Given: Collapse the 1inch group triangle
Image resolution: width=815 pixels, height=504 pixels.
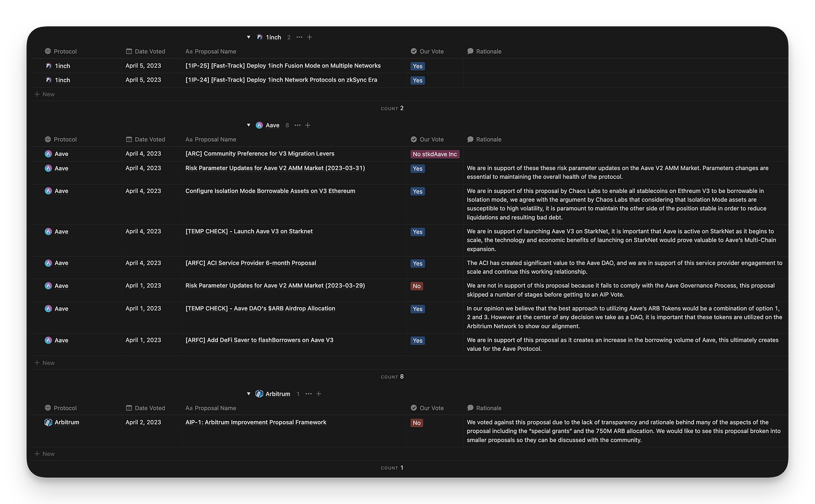Looking at the screenshot, I should tap(249, 37).
